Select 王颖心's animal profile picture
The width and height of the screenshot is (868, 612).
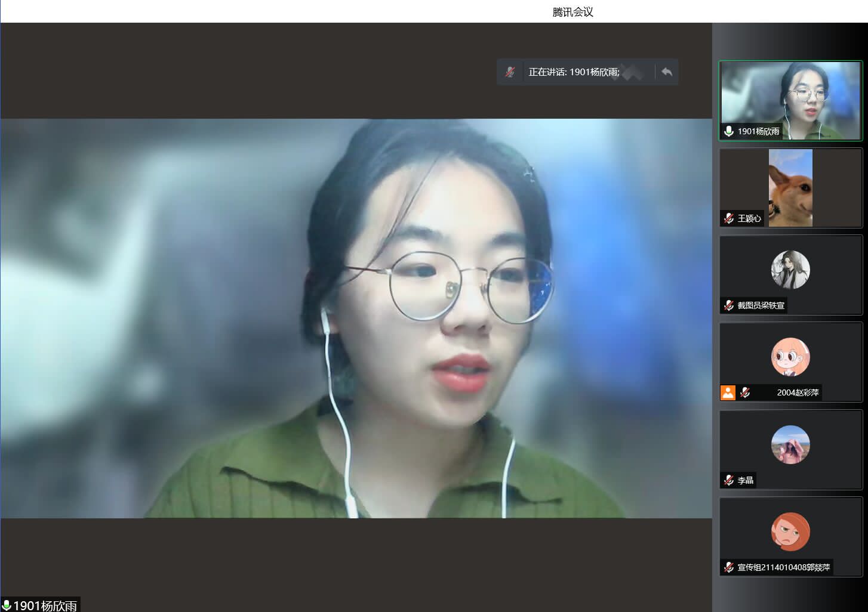(790, 187)
